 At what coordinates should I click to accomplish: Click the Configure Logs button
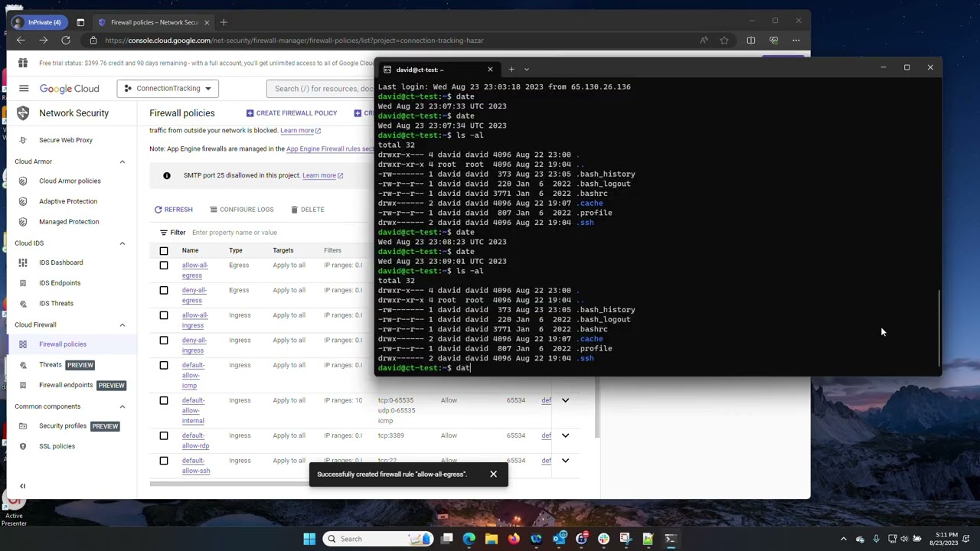pos(240,210)
